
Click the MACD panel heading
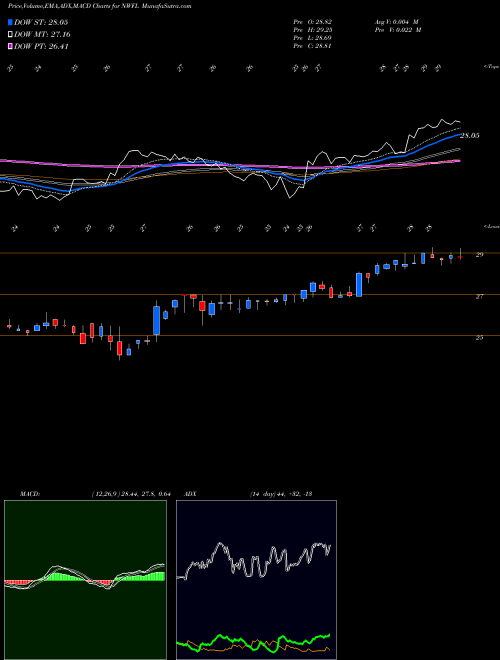point(29,494)
